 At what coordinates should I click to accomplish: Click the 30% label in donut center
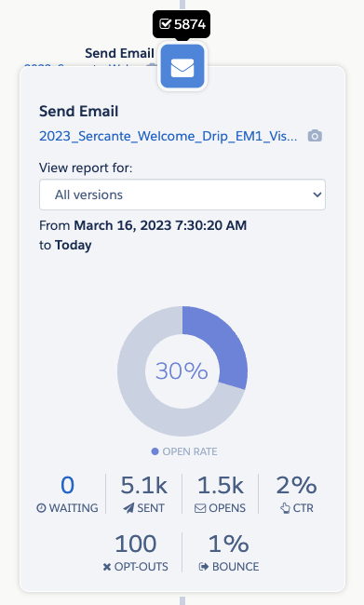click(x=182, y=370)
